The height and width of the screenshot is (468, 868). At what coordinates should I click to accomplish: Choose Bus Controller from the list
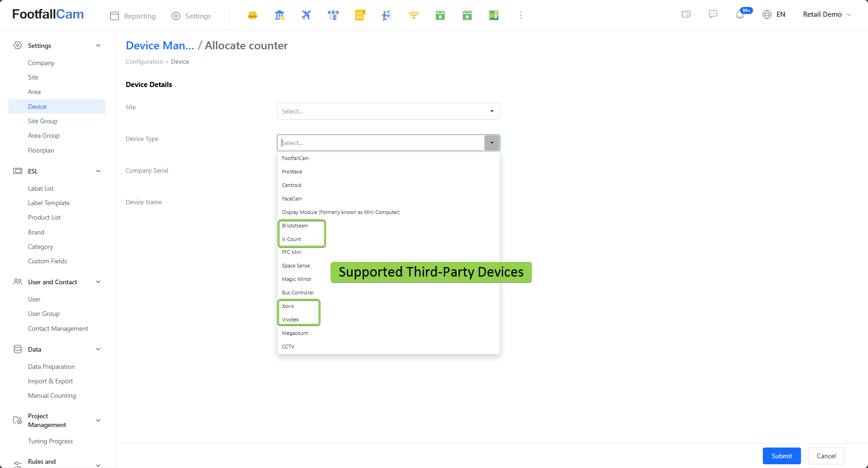pos(388,293)
